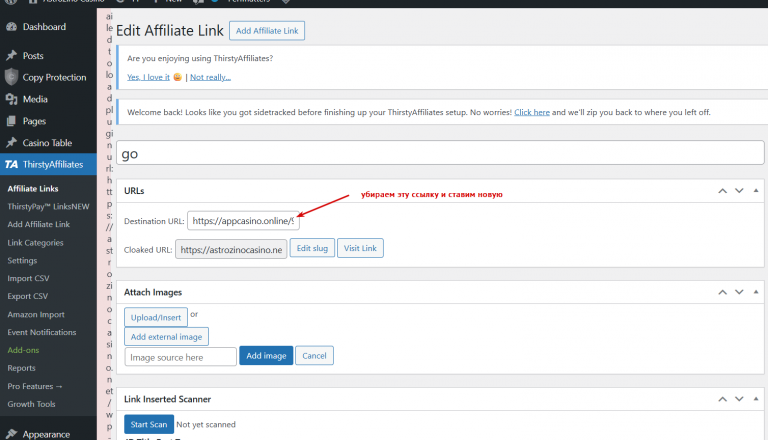Open Add Affiliate Link submenu item
Image resolution: width=768 pixels, height=440 pixels.
[x=39, y=224]
